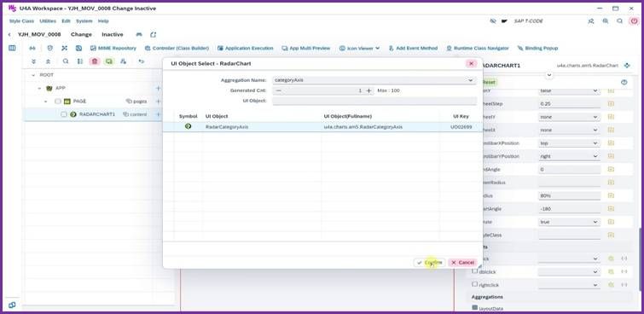Click event icon in the dblclick row
The height and width of the screenshot is (314, 644).
(611, 271)
